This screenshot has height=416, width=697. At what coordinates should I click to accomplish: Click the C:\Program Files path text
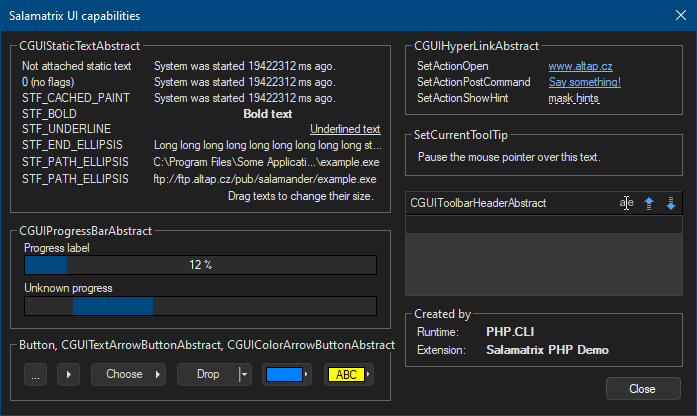[266, 162]
